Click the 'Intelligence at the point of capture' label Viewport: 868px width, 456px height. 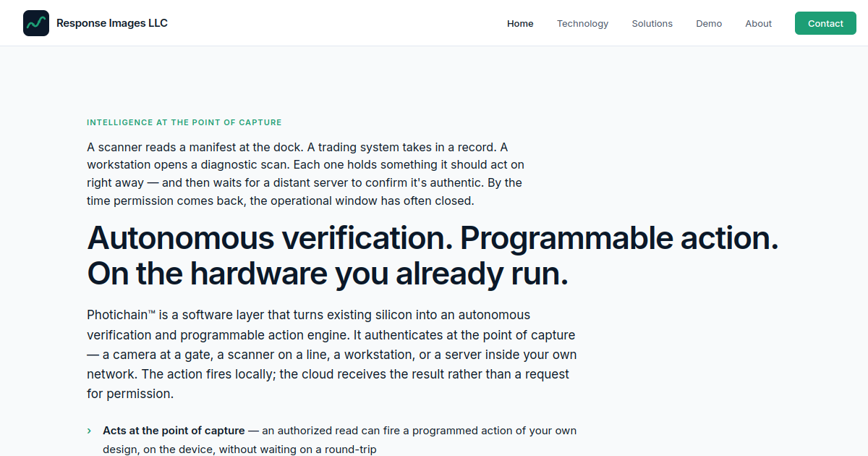pos(184,122)
